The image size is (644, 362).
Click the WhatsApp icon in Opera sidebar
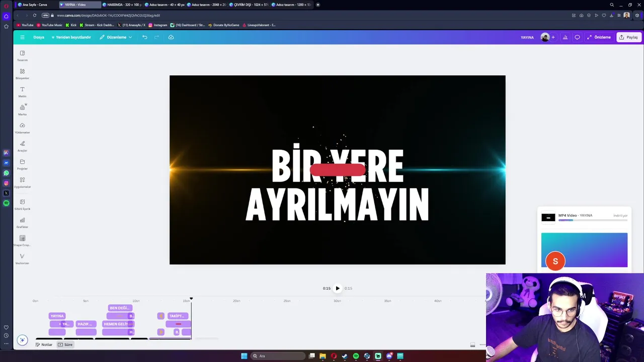point(6,173)
